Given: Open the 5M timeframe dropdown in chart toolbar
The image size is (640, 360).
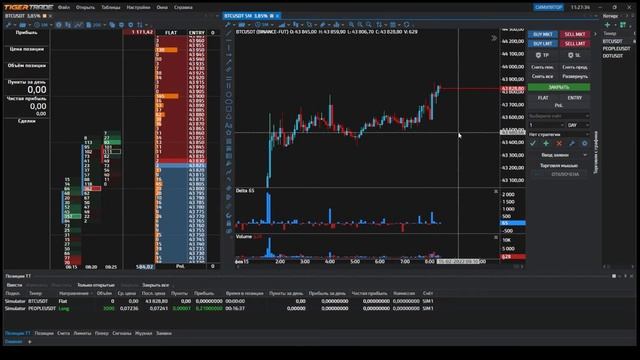Looking at the screenshot, I should point(264,25).
